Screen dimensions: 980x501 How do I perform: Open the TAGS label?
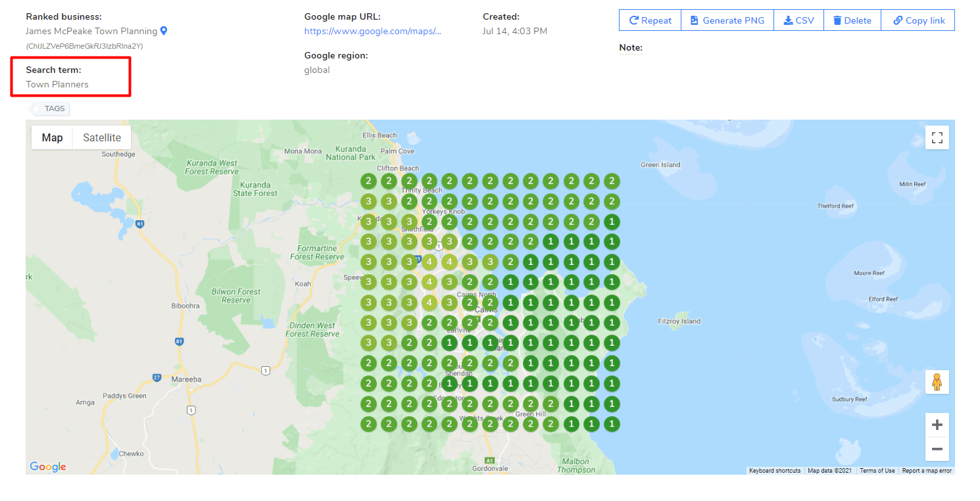[50, 108]
